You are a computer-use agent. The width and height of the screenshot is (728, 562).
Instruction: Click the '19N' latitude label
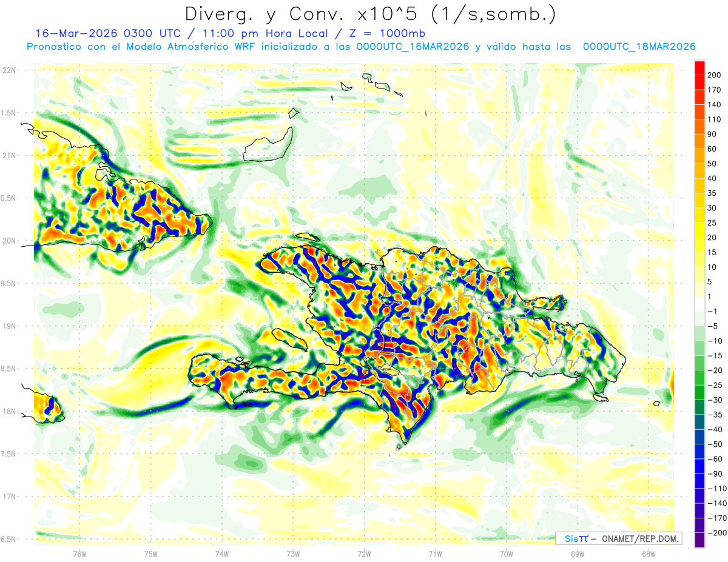coord(8,326)
